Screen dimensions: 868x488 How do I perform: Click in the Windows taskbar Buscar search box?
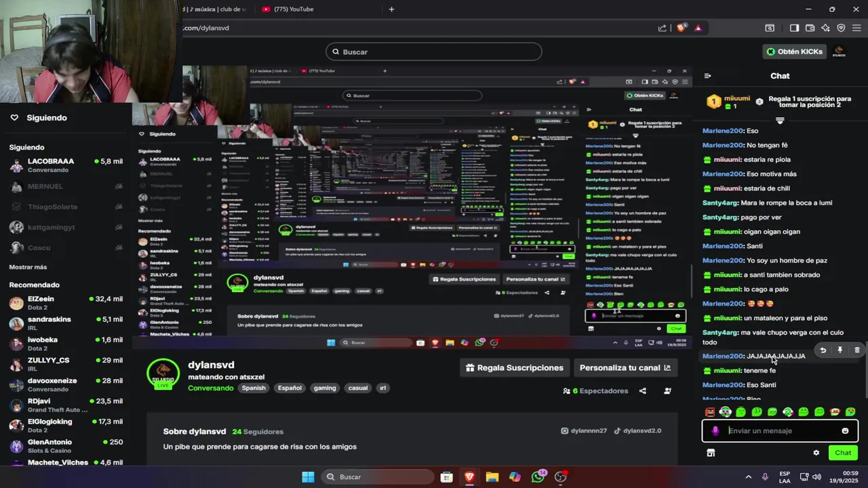[x=378, y=477]
